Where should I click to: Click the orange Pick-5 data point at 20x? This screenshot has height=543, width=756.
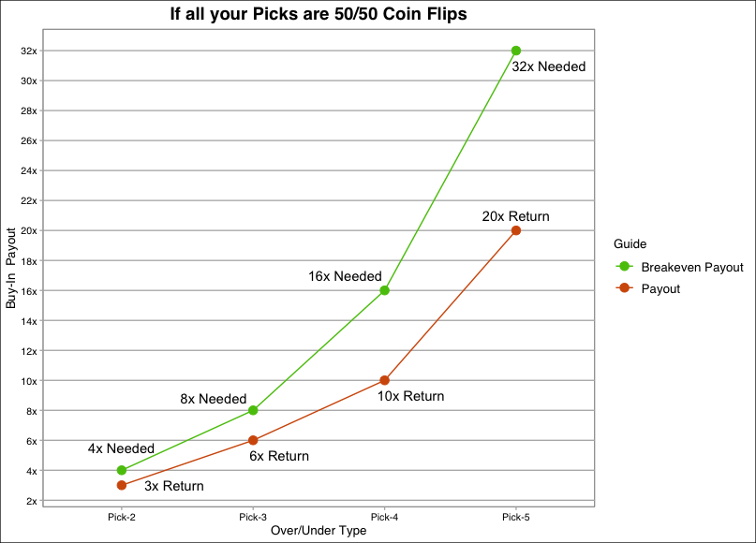point(515,230)
